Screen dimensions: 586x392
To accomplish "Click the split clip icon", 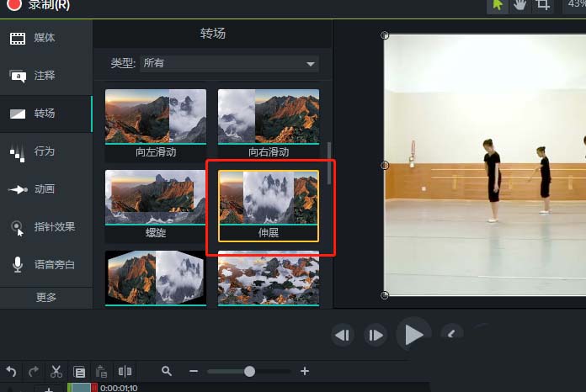I will [x=125, y=371].
